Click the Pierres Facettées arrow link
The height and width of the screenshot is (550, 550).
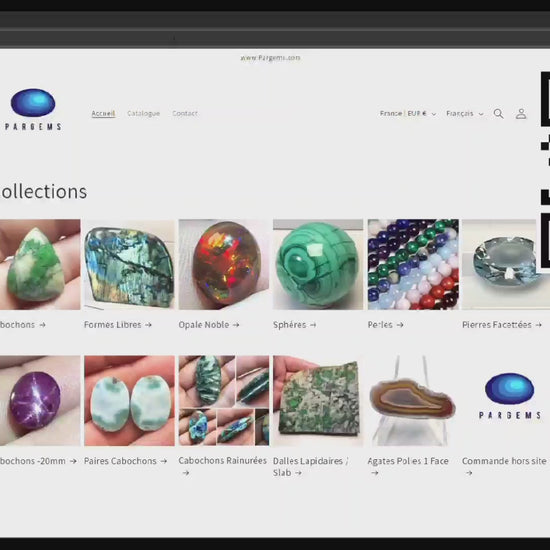coord(502,325)
